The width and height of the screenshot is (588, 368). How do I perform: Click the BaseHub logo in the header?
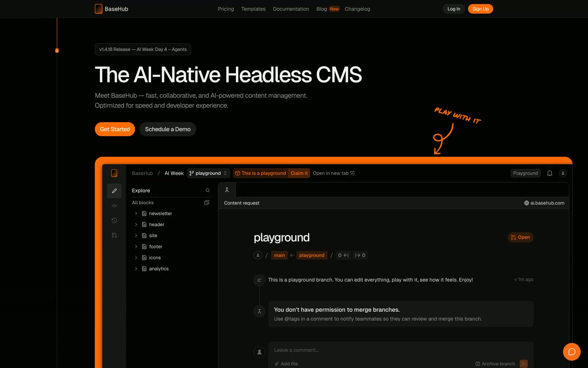coord(111,9)
